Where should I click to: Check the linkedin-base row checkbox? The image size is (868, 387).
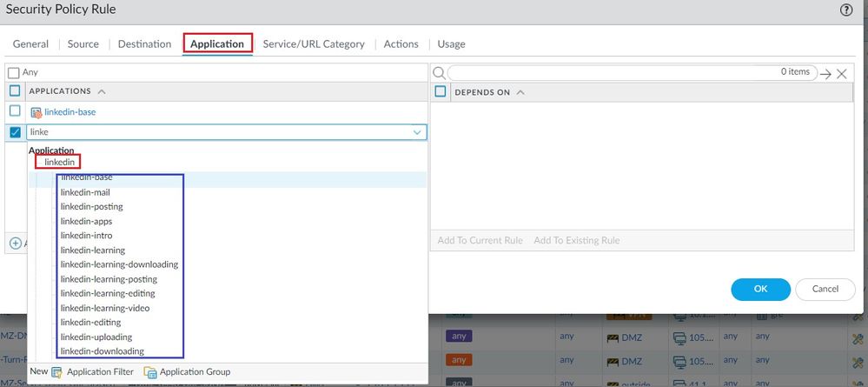[15, 111]
